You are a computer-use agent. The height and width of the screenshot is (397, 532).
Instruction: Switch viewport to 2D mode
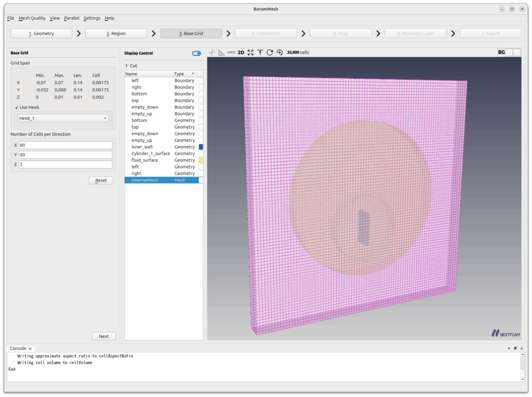pos(241,52)
